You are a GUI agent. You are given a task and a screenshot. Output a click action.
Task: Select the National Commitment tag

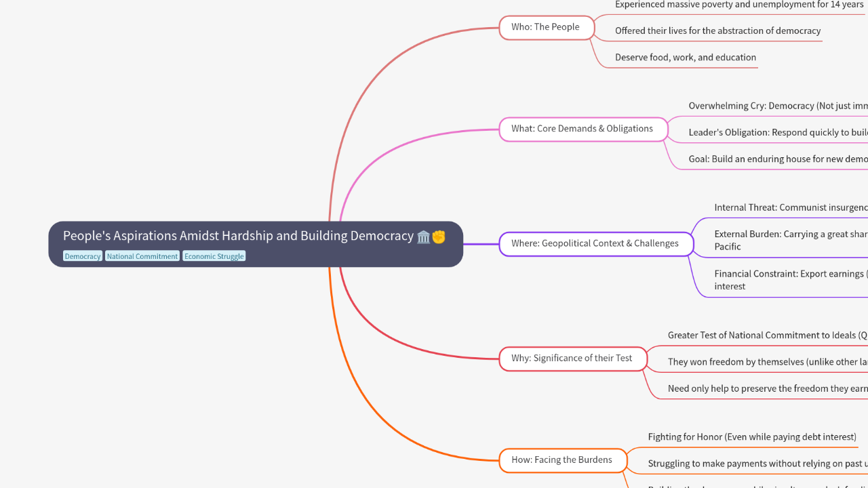(142, 256)
